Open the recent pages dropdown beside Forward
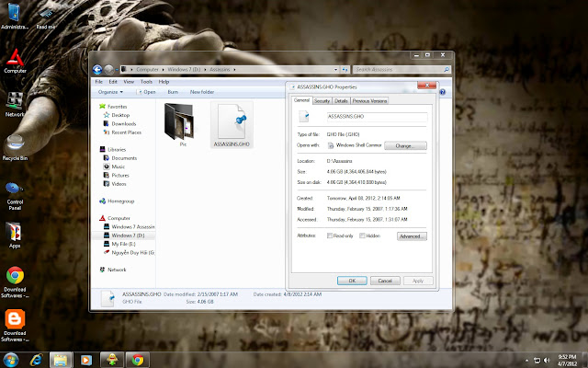 117,70
